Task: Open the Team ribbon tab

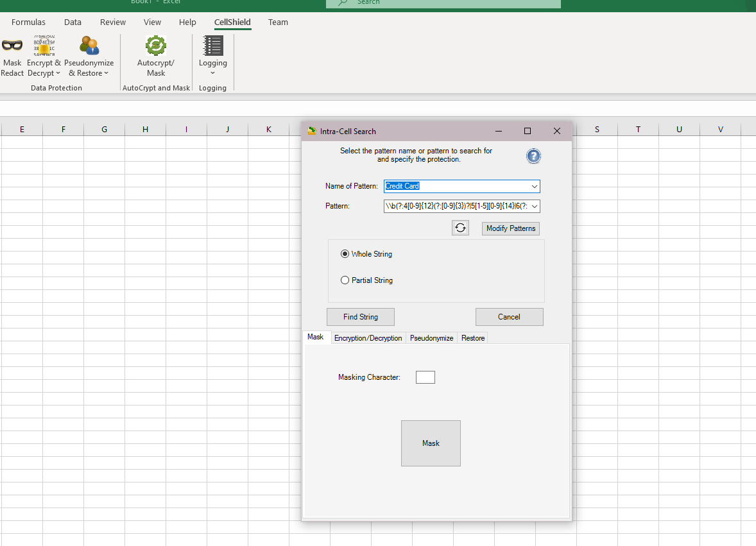Action: (278, 22)
